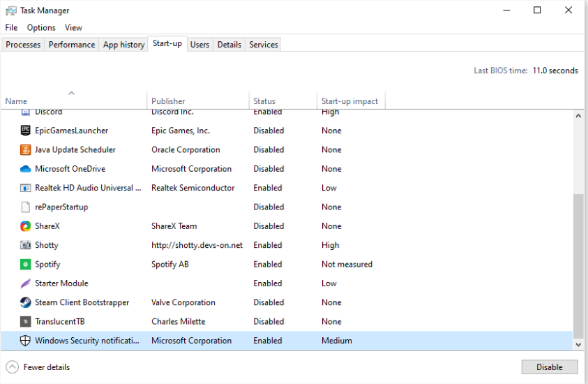588x384 pixels.
Task: Switch to the Processes tab
Action: pyautogui.click(x=23, y=44)
